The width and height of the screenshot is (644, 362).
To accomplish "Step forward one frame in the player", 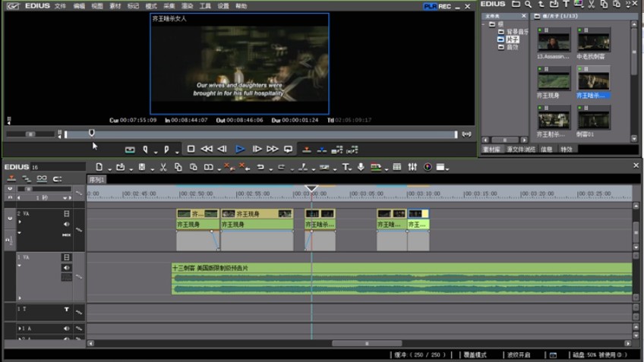I will tap(257, 149).
